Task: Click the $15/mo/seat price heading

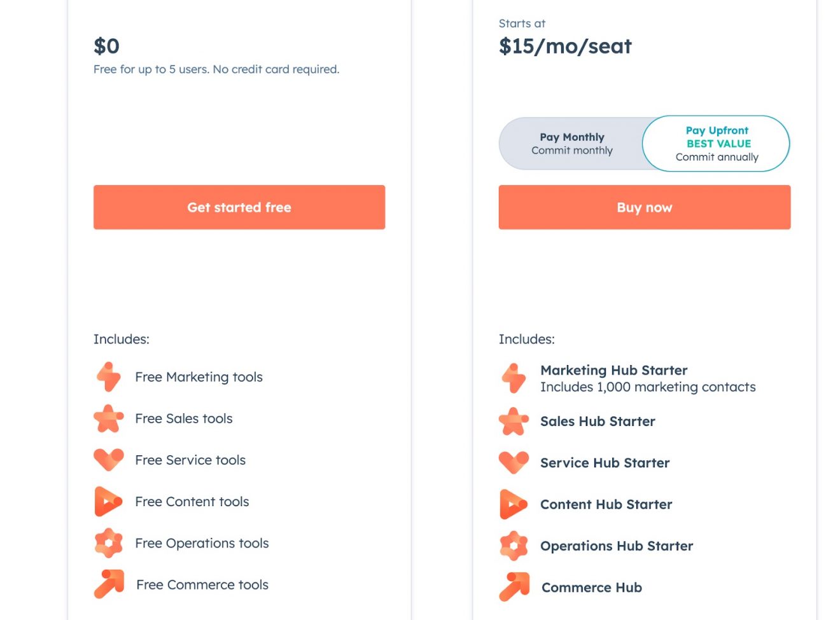Action: (565, 46)
